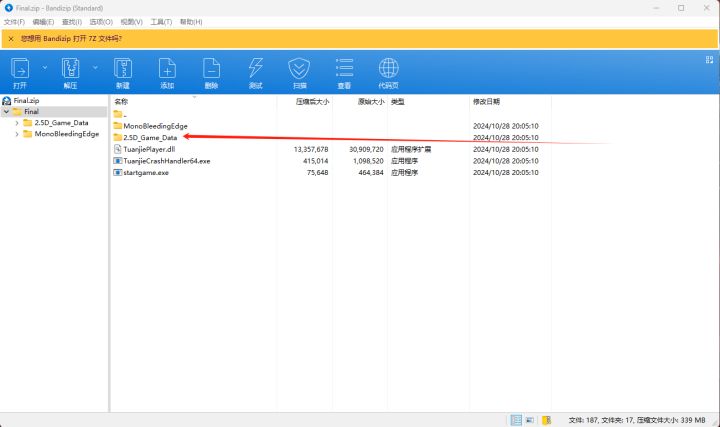Screen dimensions: 720x427
Task: Click the Add (添加) files icon
Action: 167,72
